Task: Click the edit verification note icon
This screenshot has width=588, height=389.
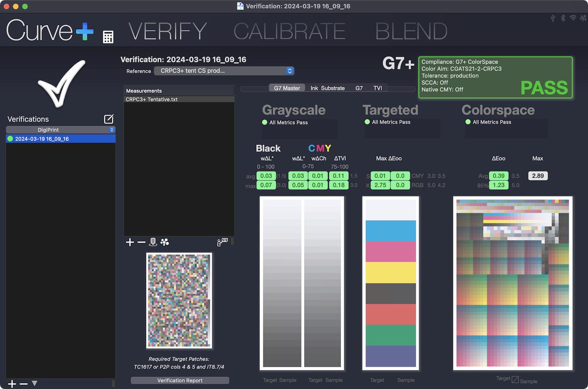Action: click(109, 119)
